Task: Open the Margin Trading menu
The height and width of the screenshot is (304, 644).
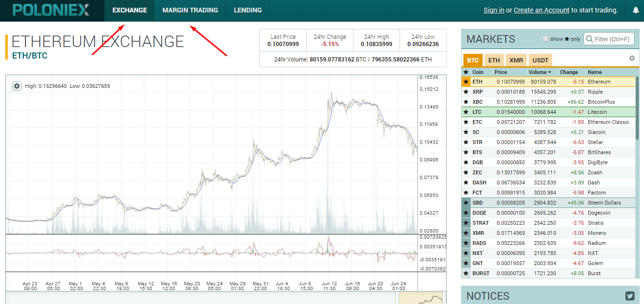Action: tap(190, 10)
